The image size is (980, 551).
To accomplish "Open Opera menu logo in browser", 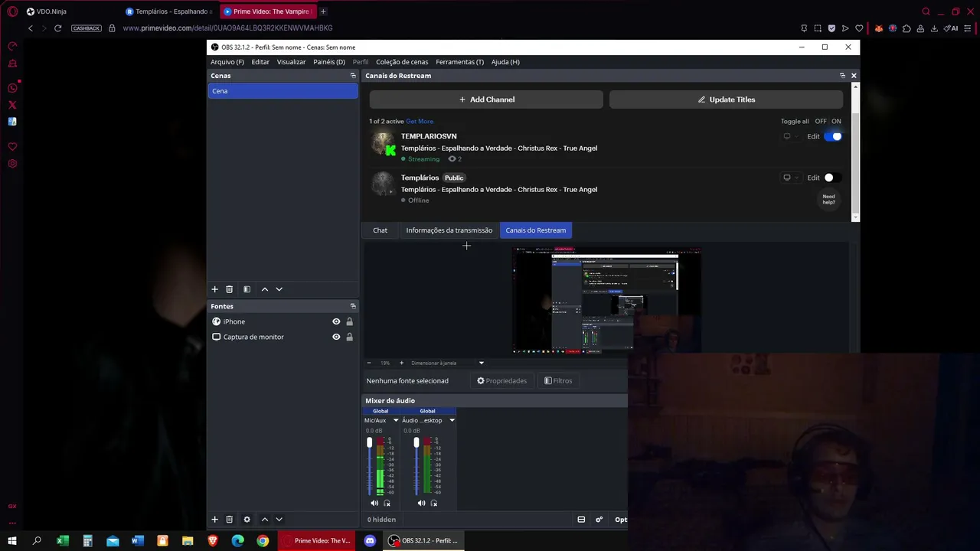I will coord(12,11).
